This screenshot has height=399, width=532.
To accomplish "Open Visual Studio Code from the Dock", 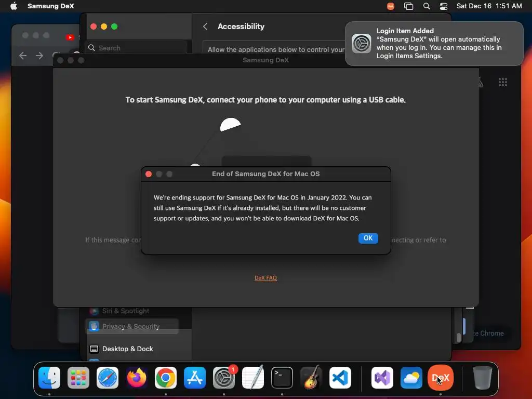I will (x=340, y=378).
